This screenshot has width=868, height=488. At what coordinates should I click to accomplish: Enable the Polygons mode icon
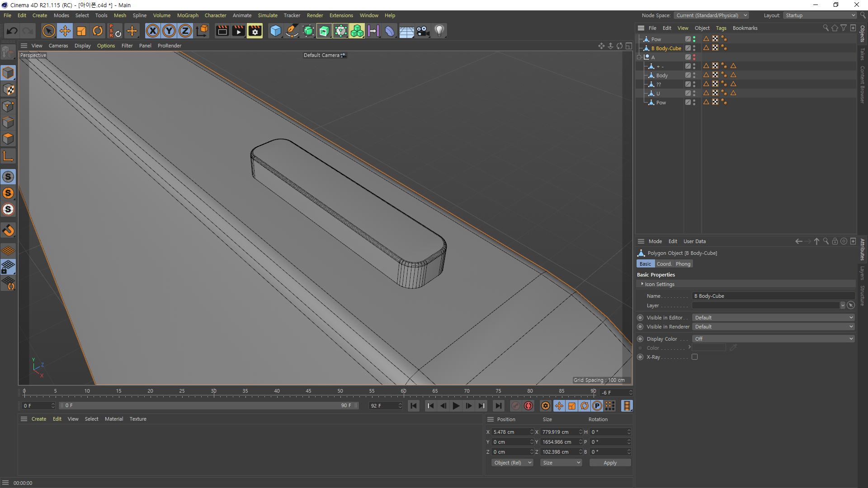point(8,139)
